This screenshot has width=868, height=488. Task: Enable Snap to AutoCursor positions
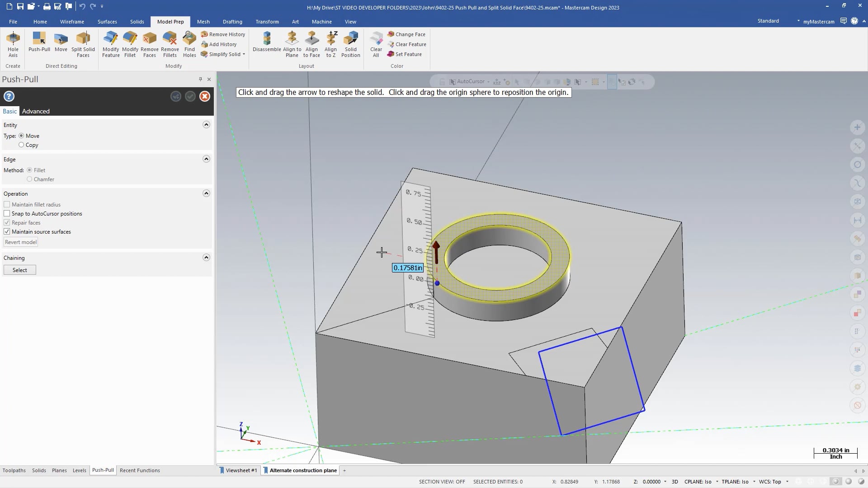point(7,213)
